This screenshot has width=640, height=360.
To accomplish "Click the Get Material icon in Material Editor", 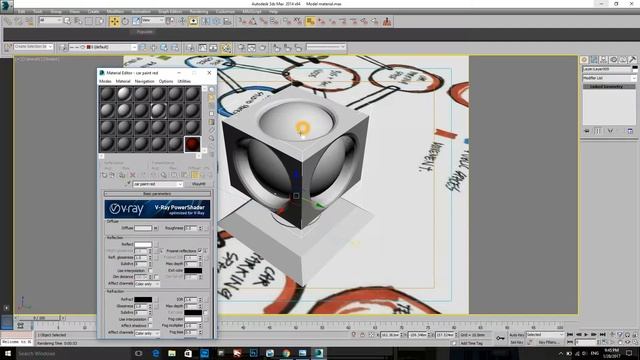I will 104,175.
